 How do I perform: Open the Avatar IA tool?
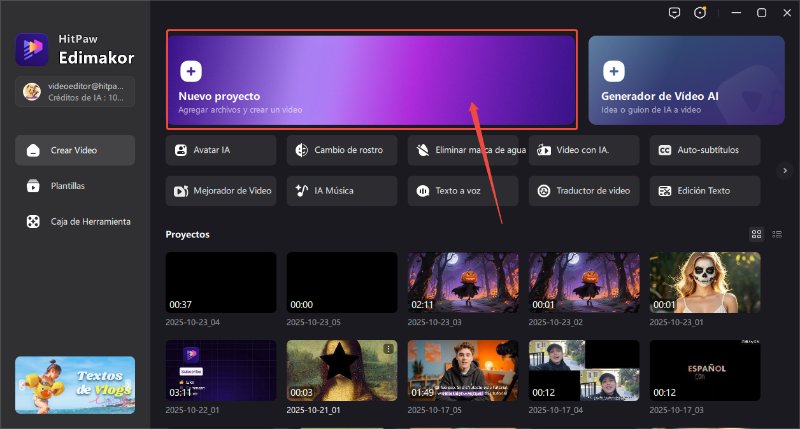pos(221,150)
